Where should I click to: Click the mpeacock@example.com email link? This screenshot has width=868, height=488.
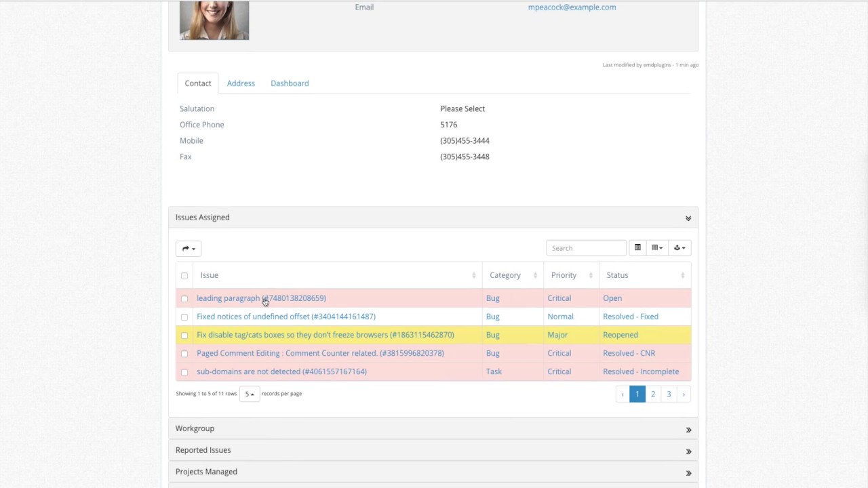point(572,7)
